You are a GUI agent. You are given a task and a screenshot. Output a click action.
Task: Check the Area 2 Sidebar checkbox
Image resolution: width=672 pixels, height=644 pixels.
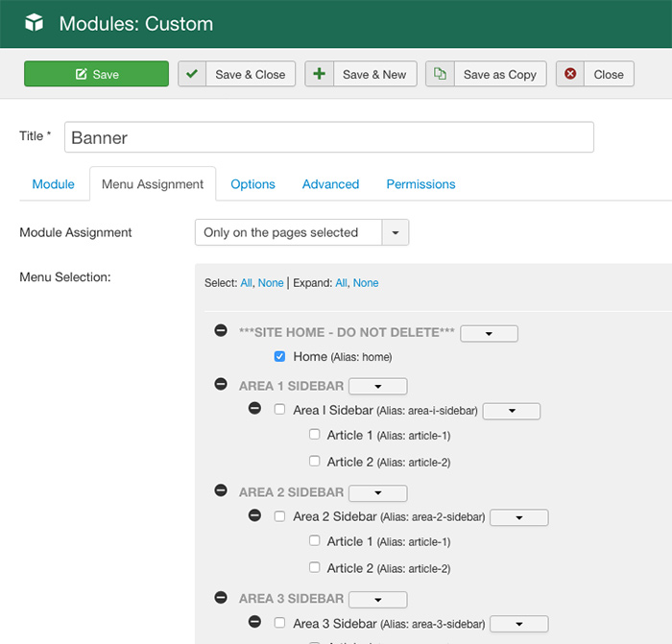tap(279, 516)
